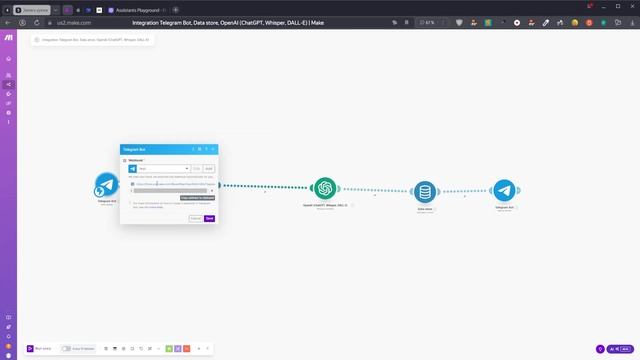The width and height of the screenshot is (640, 360).
Task: Toggle the scenario scheduling switch
Action: tap(66, 349)
